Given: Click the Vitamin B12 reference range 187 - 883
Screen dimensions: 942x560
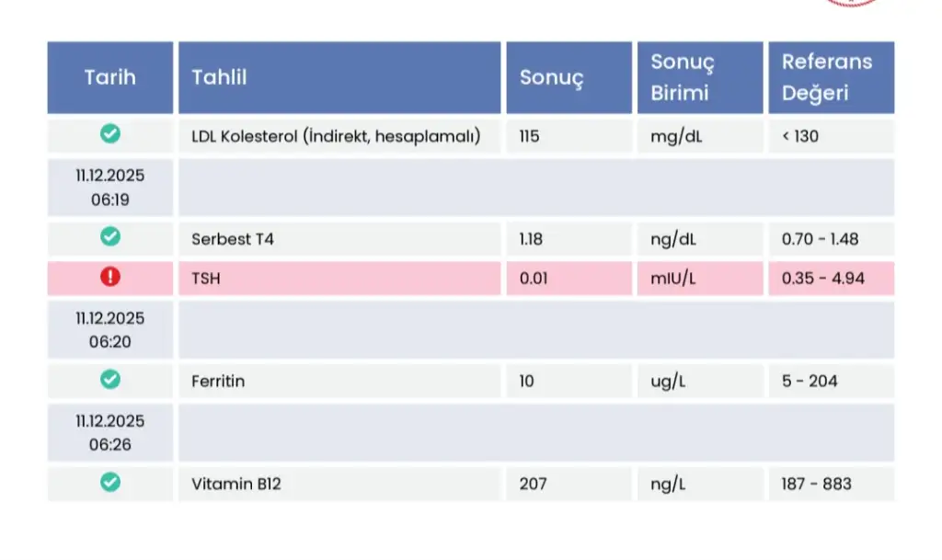Looking at the screenshot, I should 816,483.
